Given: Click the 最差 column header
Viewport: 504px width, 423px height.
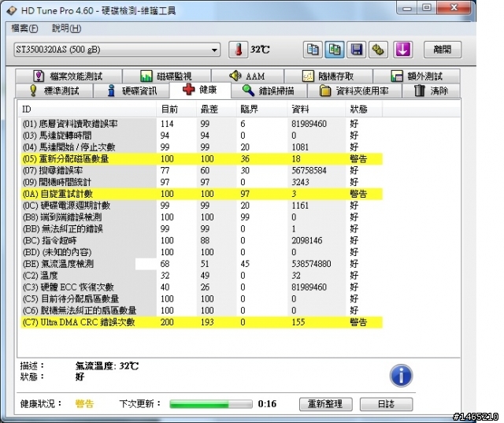Looking at the screenshot, I should [x=216, y=109].
